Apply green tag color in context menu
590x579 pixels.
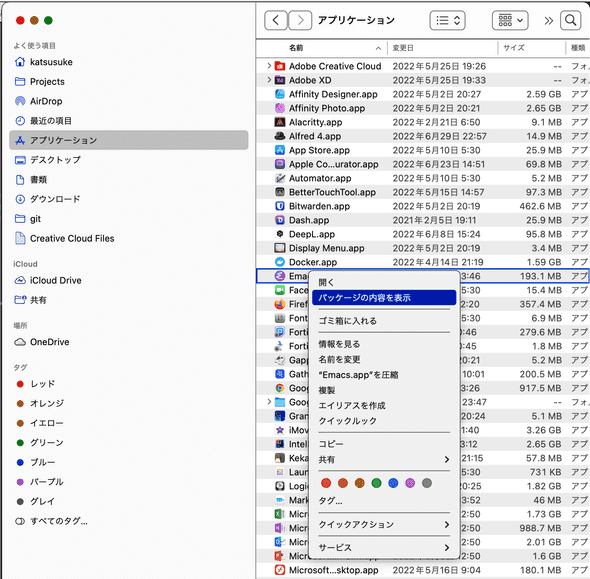(376, 483)
